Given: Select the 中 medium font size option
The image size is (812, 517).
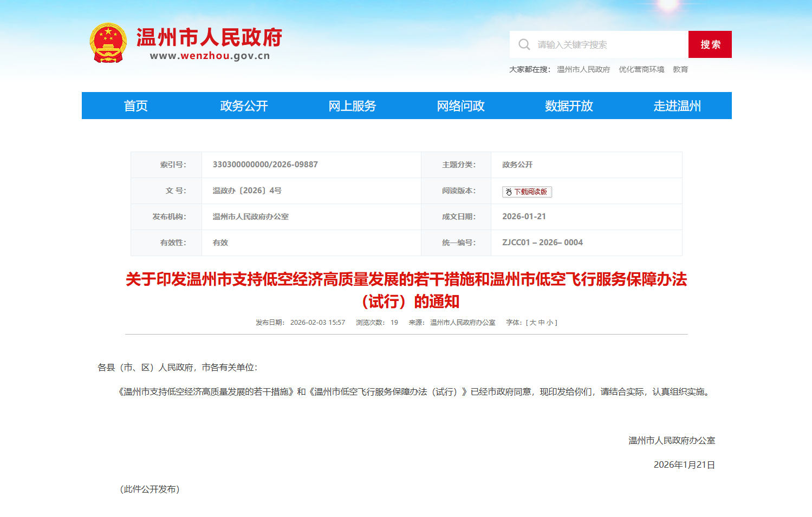Looking at the screenshot, I should pyautogui.click(x=542, y=323).
